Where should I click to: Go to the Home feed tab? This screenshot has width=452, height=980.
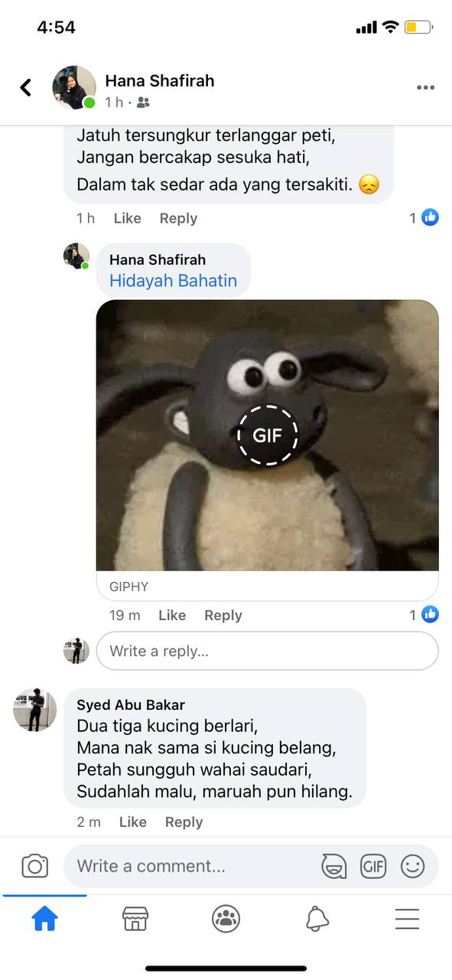coord(44,919)
